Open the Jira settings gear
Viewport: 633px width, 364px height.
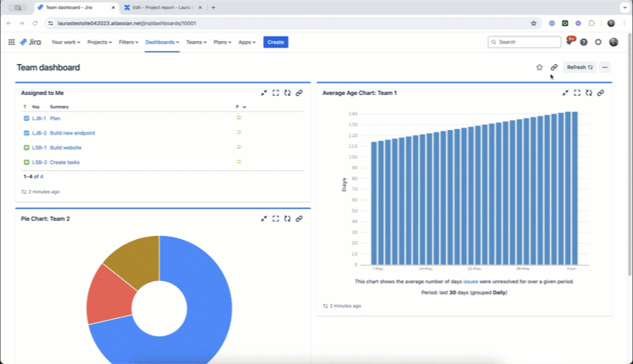coord(598,42)
